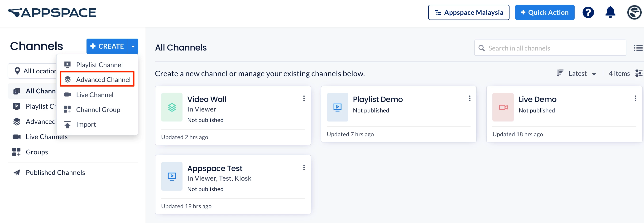The height and width of the screenshot is (223, 644).
Task: Open the help question mark icon
Action: 588,13
